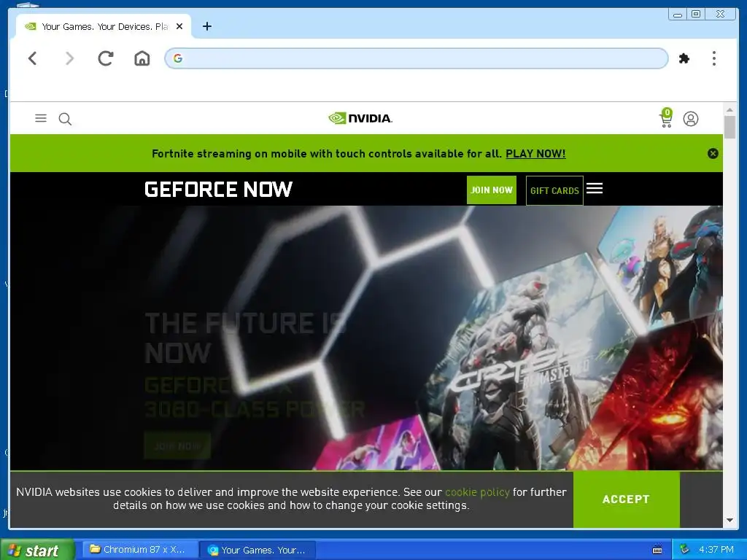Click the keyboard icon in taskbar
The image size is (747, 560).
point(657,550)
